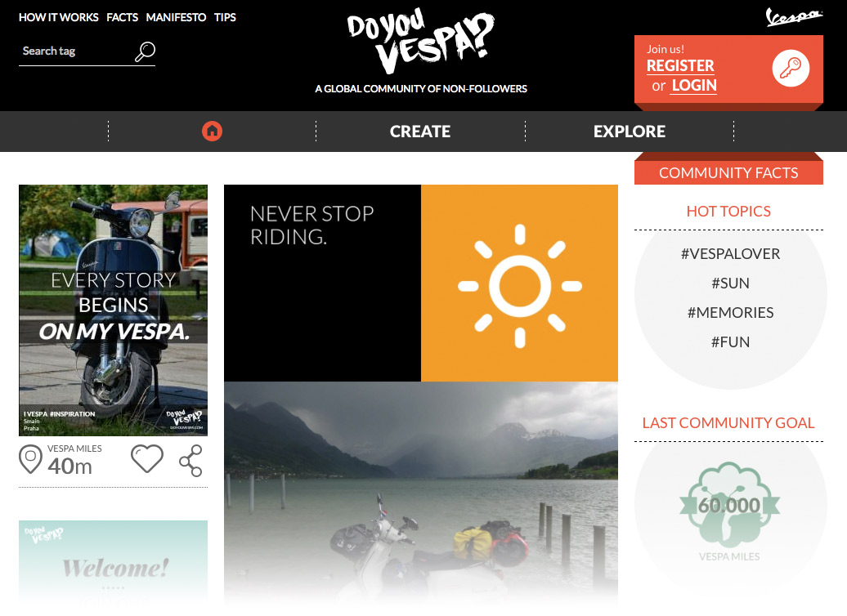Open the CREATE tab
The image size is (847, 616).
pos(420,132)
